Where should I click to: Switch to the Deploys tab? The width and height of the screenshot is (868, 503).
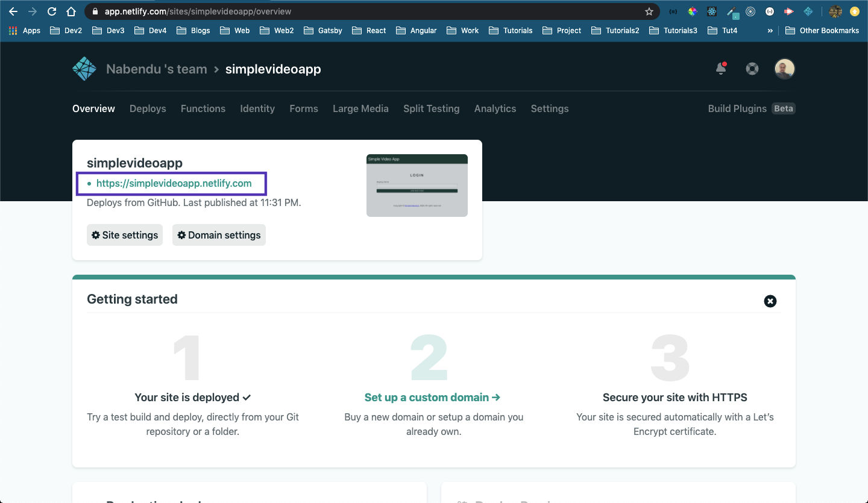point(148,108)
